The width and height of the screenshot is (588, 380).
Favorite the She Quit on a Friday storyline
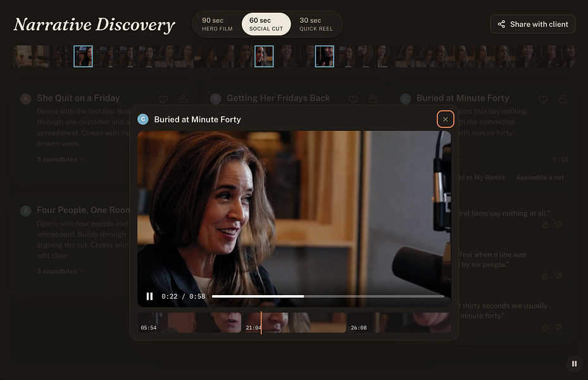tap(163, 99)
